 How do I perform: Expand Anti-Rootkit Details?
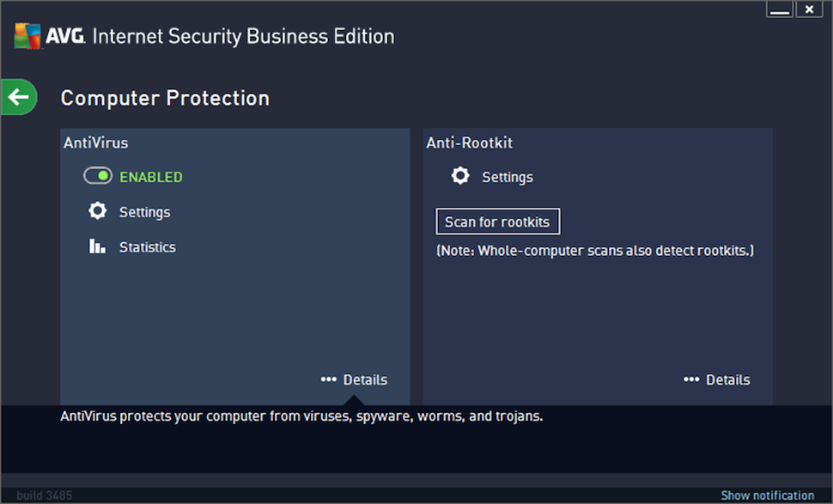pos(727,380)
